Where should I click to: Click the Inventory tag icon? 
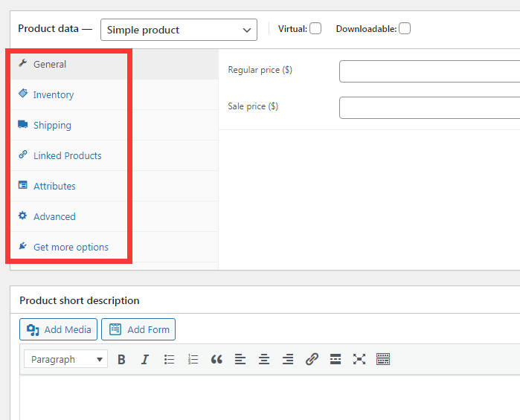coord(23,94)
